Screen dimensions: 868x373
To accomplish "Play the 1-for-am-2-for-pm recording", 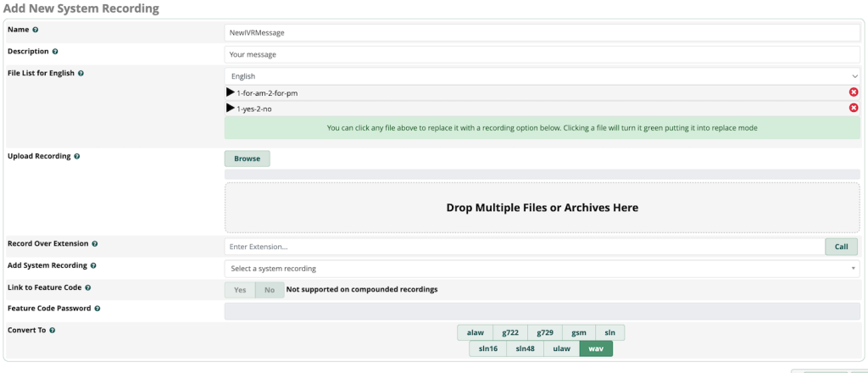I will (231, 92).
